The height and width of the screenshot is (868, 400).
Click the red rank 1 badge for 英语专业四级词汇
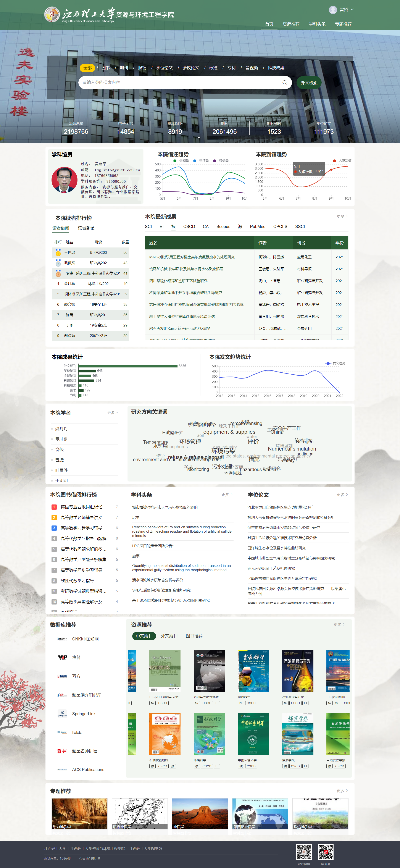pyautogui.click(x=54, y=507)
